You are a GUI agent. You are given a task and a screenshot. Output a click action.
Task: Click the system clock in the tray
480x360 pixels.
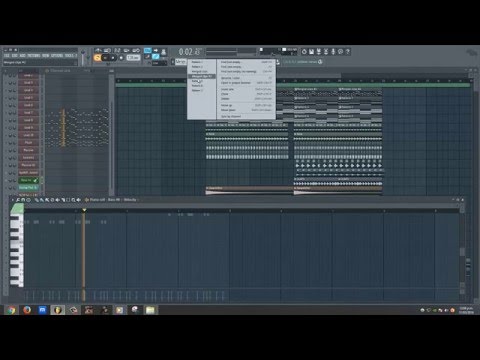click(x=466, y=310)
